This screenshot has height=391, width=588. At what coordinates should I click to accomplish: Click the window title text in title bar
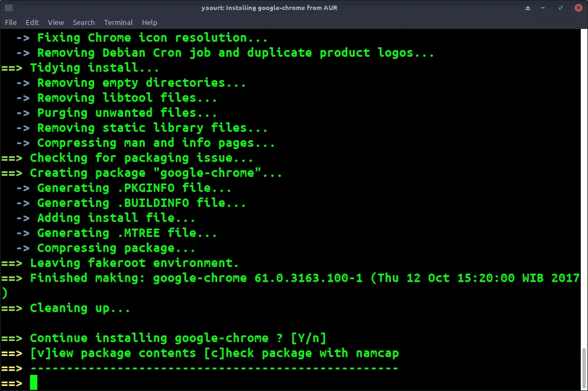coord(269,8)
